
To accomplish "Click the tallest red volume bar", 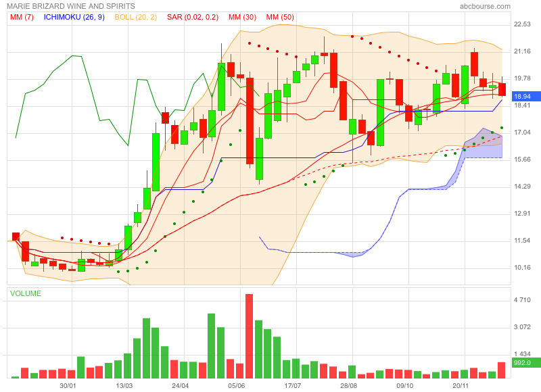I will pos(249,336).
